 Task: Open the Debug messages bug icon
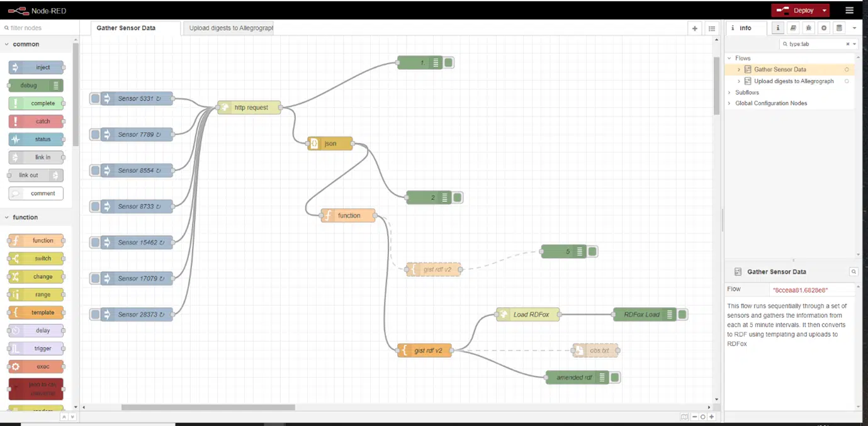click(x=809, y=28)
